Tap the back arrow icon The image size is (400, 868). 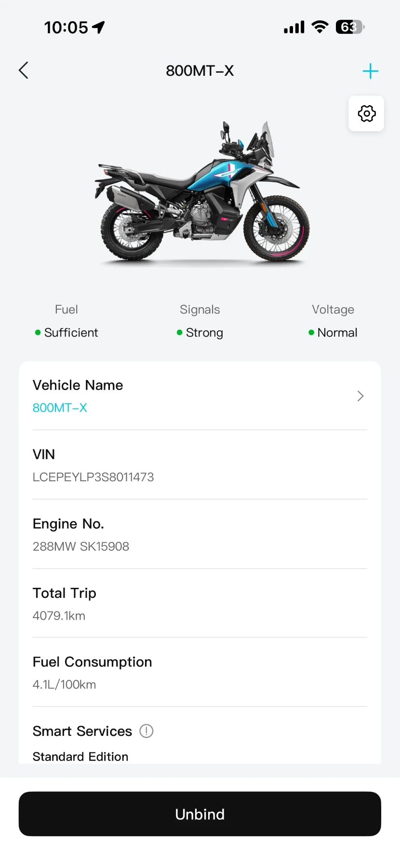click(x=24, y=70)
